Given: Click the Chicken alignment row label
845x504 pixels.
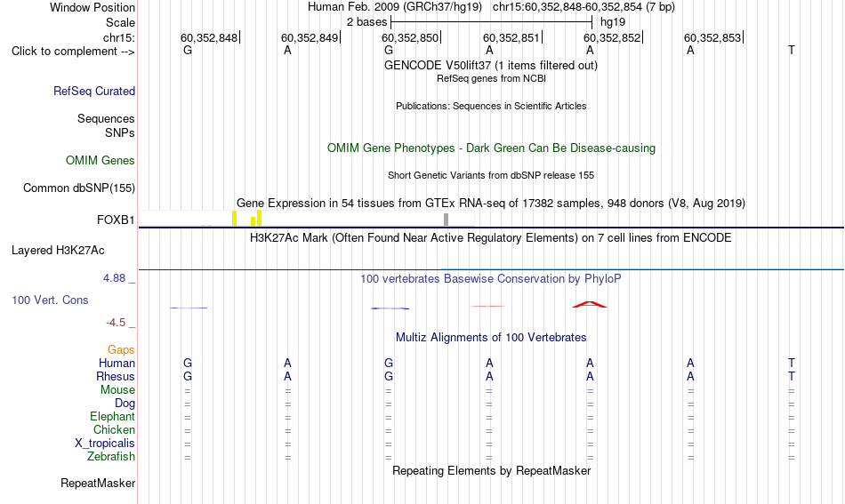Looking at the screenshot, I should coord(114,429).
